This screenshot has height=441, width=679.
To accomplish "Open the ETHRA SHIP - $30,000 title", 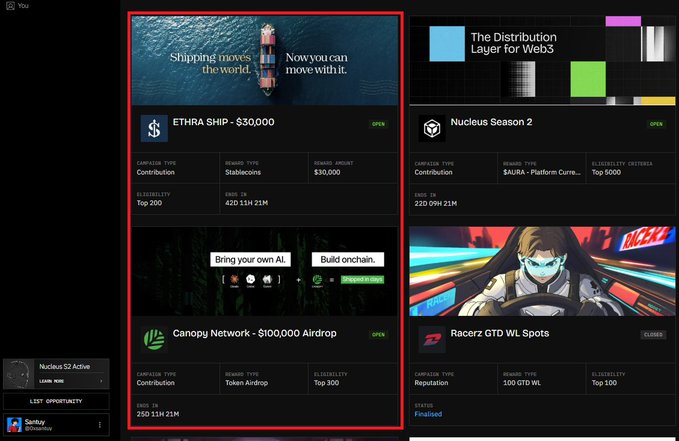I will tap(223, 122).
